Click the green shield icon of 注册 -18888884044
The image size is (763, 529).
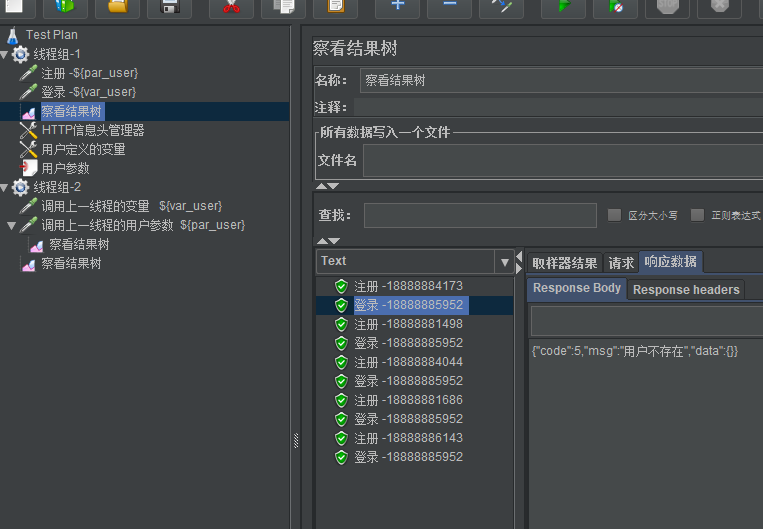click(x=342, y=362)
